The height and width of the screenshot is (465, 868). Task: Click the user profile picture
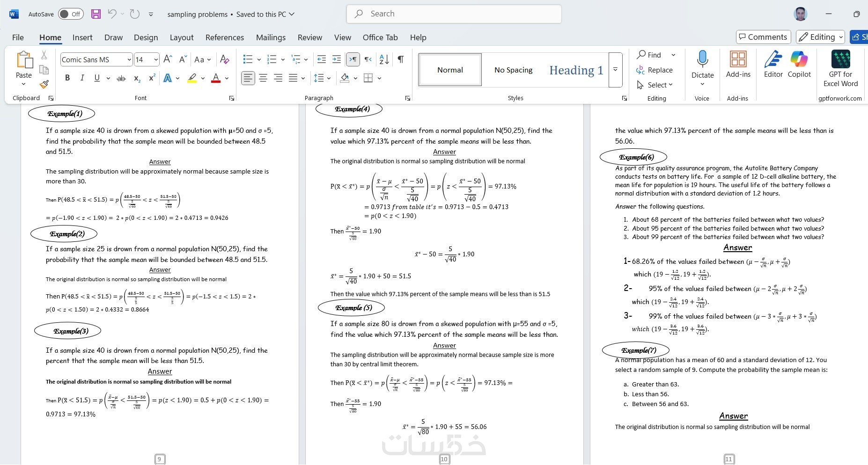tap(801, 14)
